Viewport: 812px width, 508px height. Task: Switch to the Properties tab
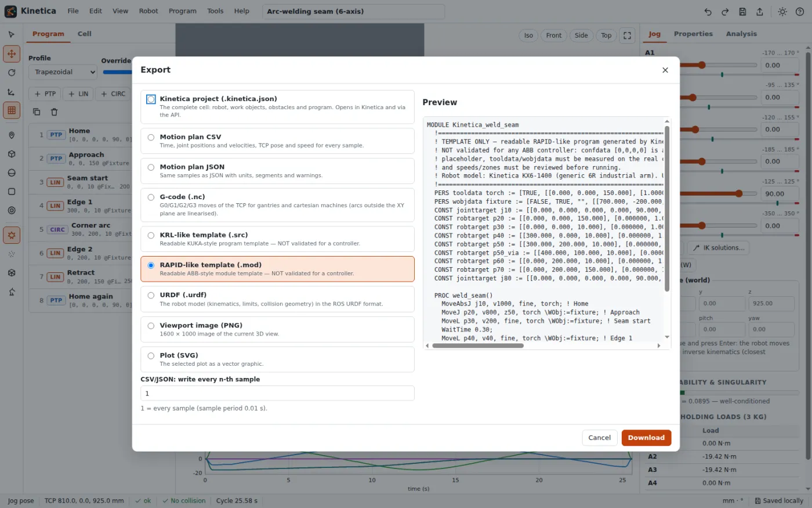pyautogui.click(x=693, y=34)
